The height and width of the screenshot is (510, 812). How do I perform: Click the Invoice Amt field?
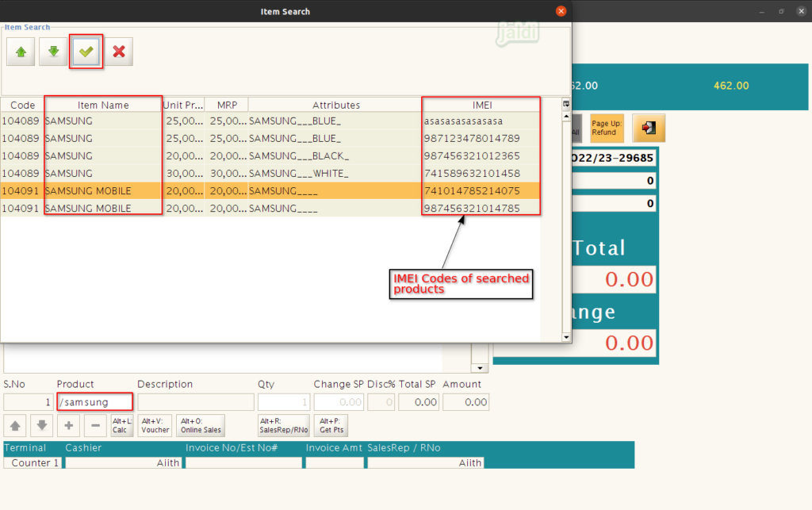pyautogui.click(x=335, y=463)
